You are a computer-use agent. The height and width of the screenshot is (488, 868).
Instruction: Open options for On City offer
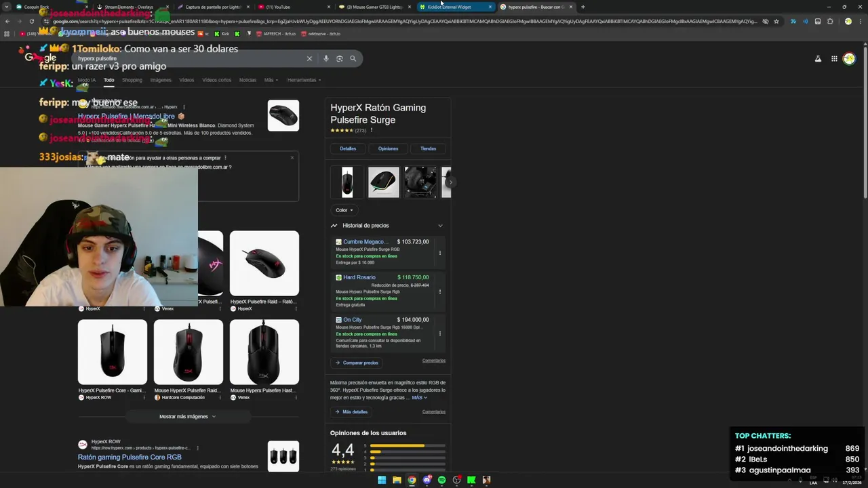click(439, 333)
